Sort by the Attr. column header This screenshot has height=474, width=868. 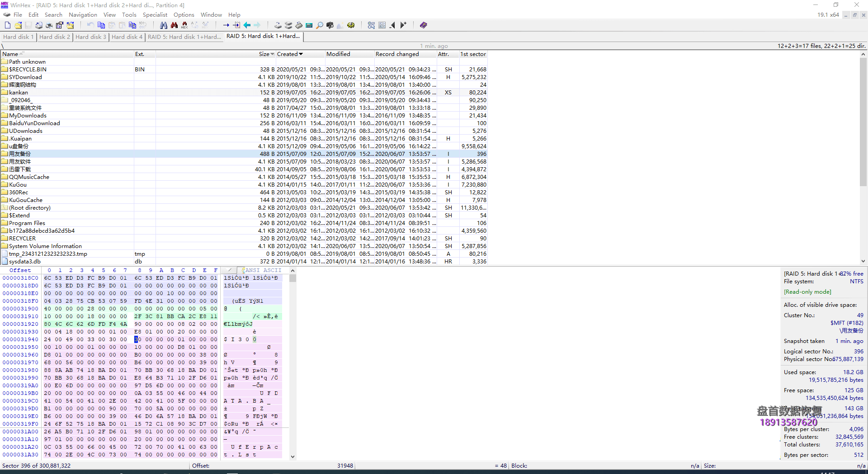click(448, 54)
